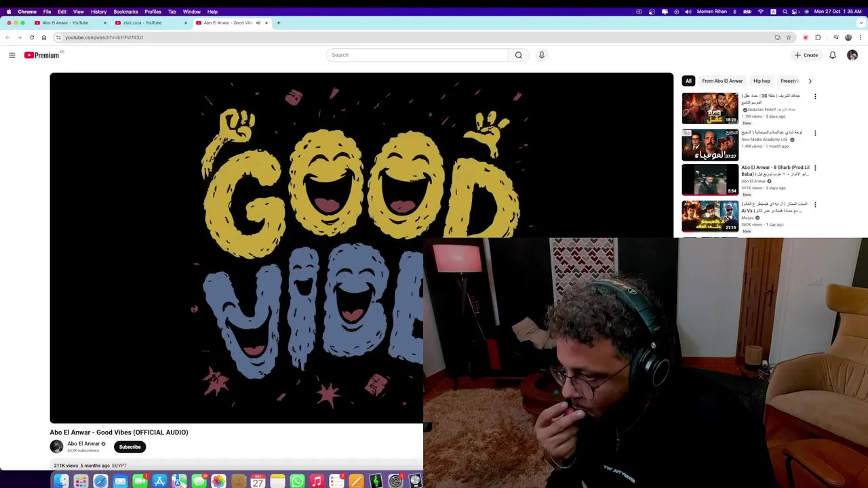Open options menu for Abdullah Elshrif video

click(815, 96)
